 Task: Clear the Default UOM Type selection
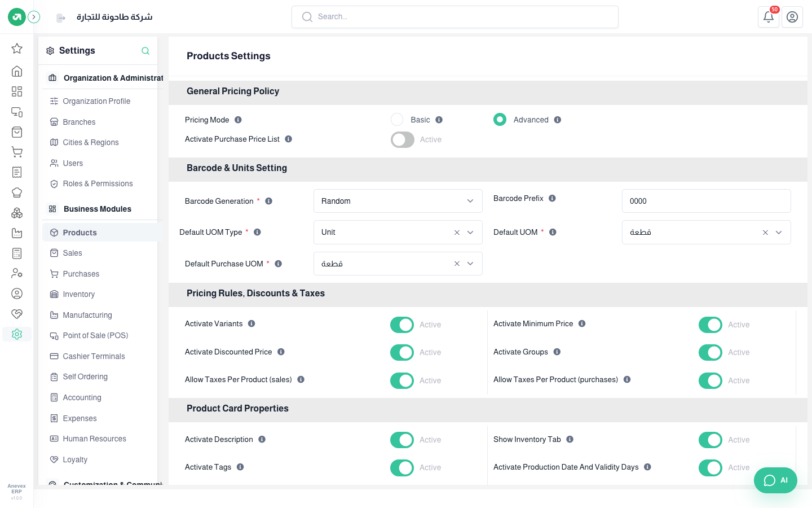tap(457, 233)
